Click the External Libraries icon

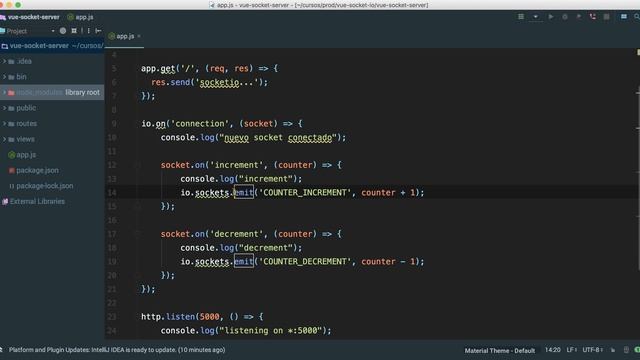tap(5, 202)
